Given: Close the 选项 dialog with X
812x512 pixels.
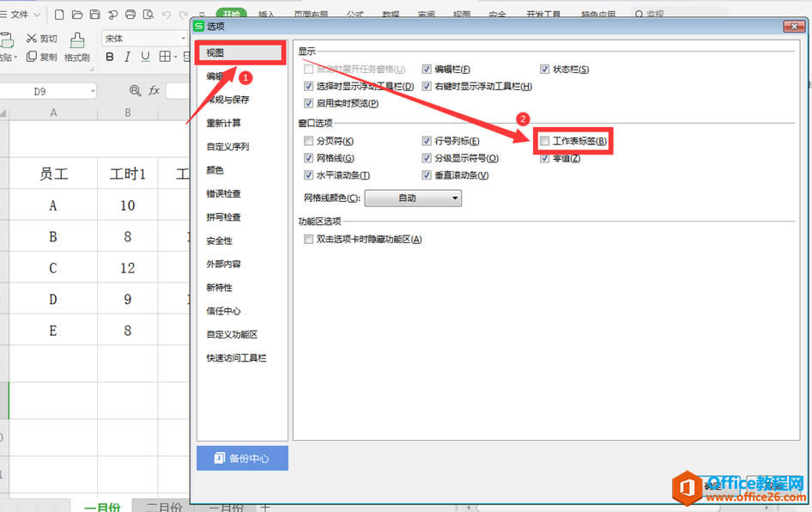Looking at the screenshot, I should tap(793, 26).
